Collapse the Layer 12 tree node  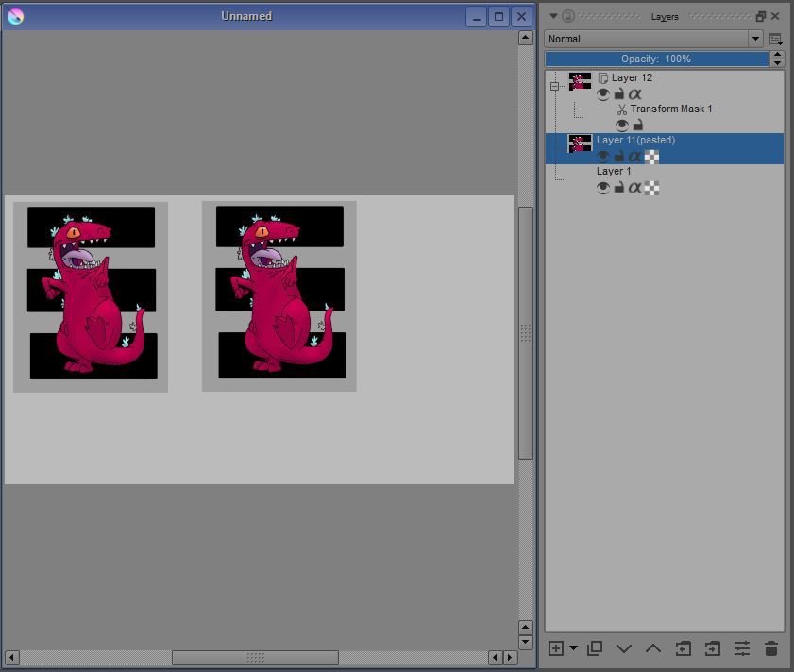(x=554, y=86)
